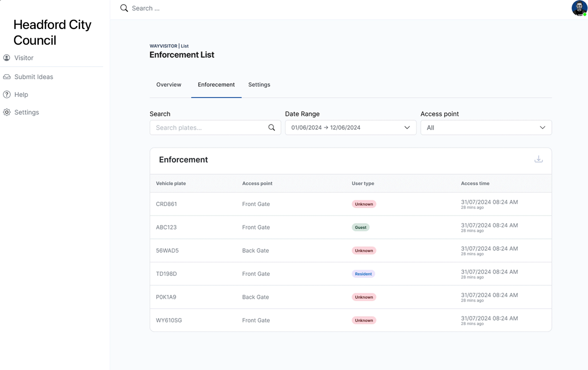Screen dimensions: 588x370
Task: Click the WAYVISITOR breadcrumb link
Action: [x=163, y=46]
